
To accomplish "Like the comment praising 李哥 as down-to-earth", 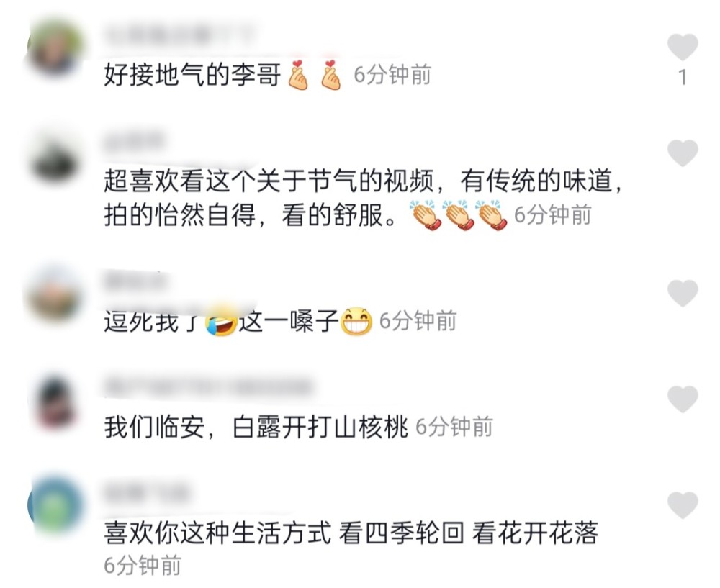I will [x=683, y=47].
